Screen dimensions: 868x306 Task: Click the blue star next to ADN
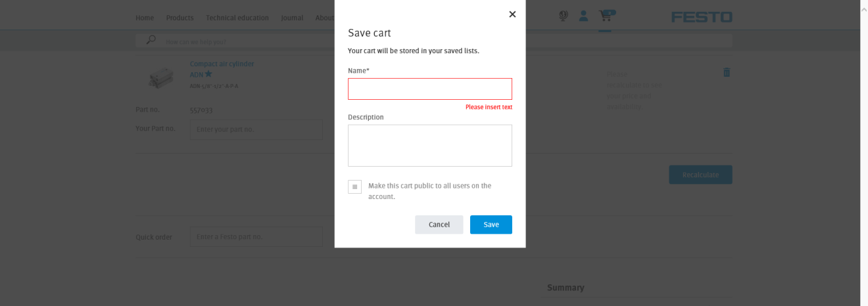208,74
